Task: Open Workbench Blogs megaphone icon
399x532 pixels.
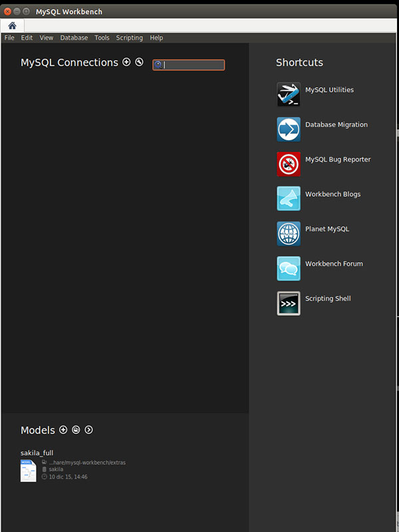Action: 289,198
